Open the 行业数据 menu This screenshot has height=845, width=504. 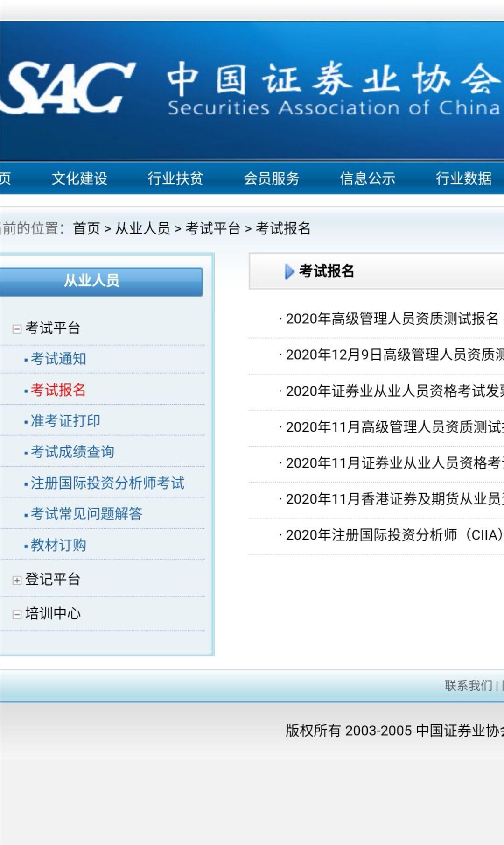tap(464, 178)
